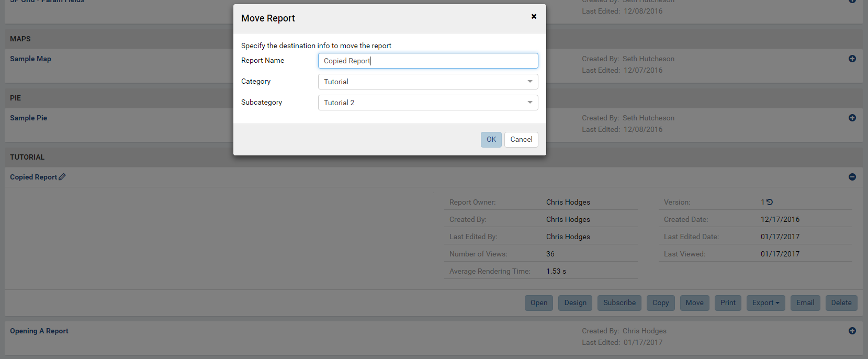Click the version history icon next to Version 1

770,202
